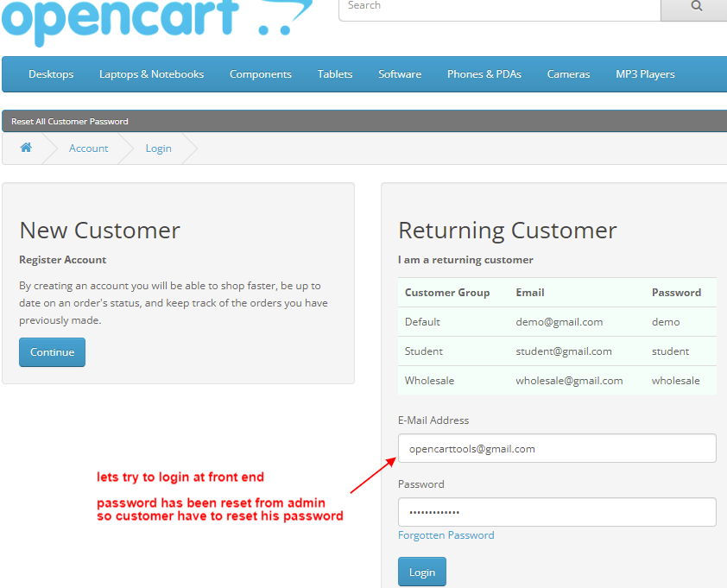Open the MP3 Players menu
The image size is (727, 588).
click(x=645, y=74)
